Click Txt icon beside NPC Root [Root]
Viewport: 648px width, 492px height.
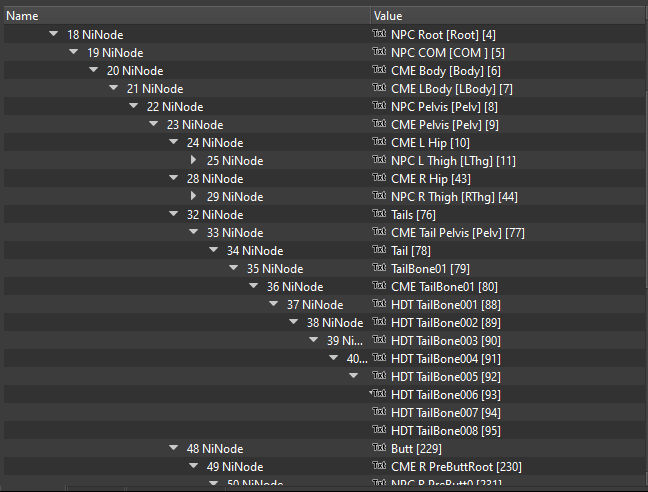(x=379, y=34)
